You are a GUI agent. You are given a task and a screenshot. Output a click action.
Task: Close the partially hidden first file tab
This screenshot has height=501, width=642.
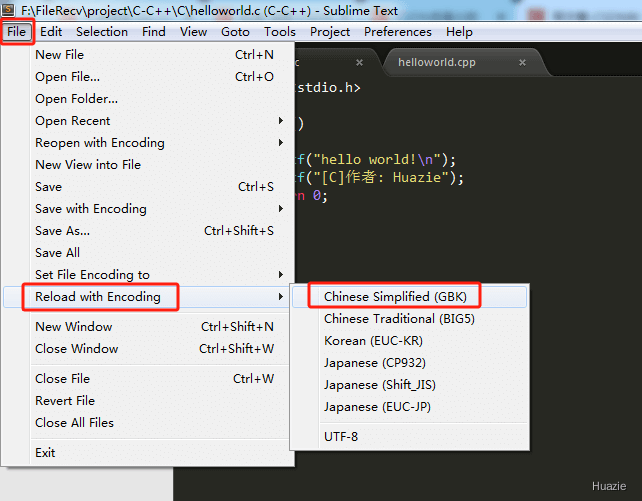[x=359, y=63]
